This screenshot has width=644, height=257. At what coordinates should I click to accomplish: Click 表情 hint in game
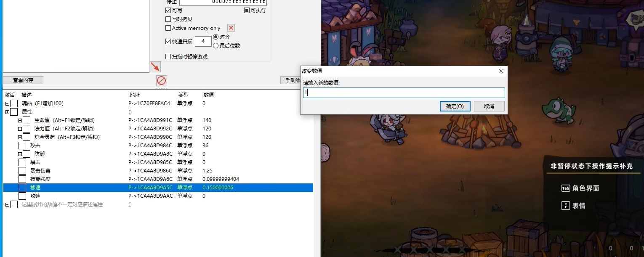pyautogui.click(x=579, y=206)
